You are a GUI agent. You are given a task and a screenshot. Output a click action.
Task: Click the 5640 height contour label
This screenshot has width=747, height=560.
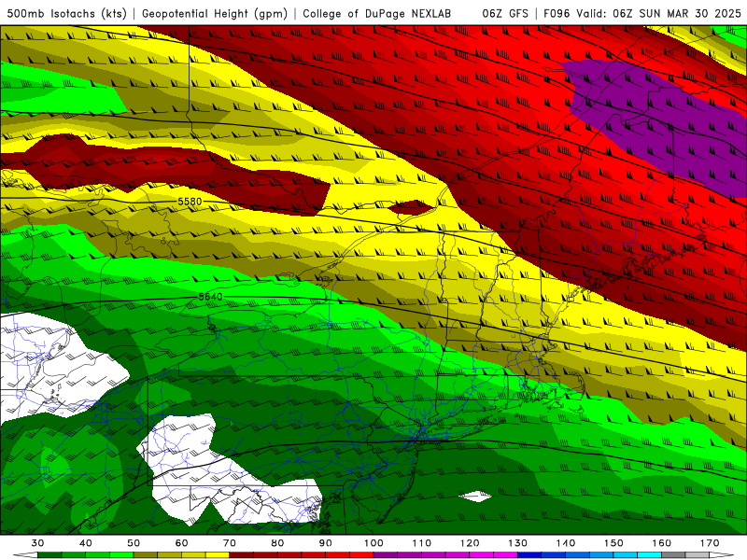[210, 297]
